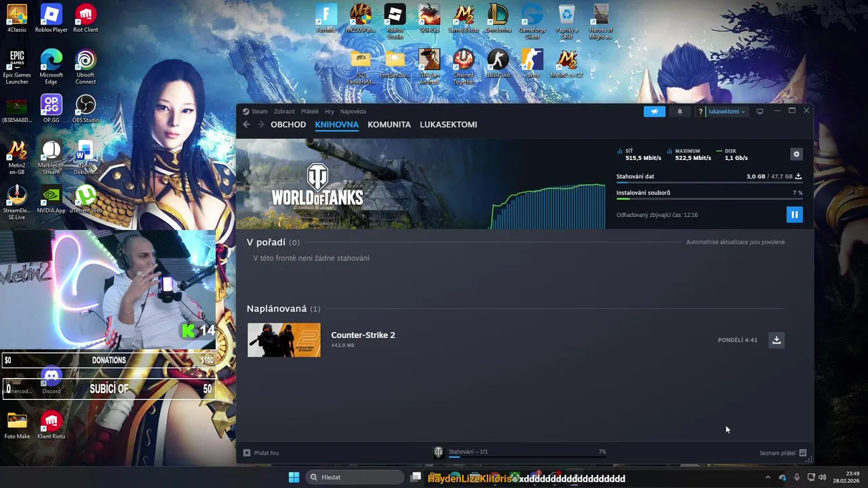Viewport: 868px width, 488px height.
Task: Open the Zobrazit menu
Action: tap(284, 111)
